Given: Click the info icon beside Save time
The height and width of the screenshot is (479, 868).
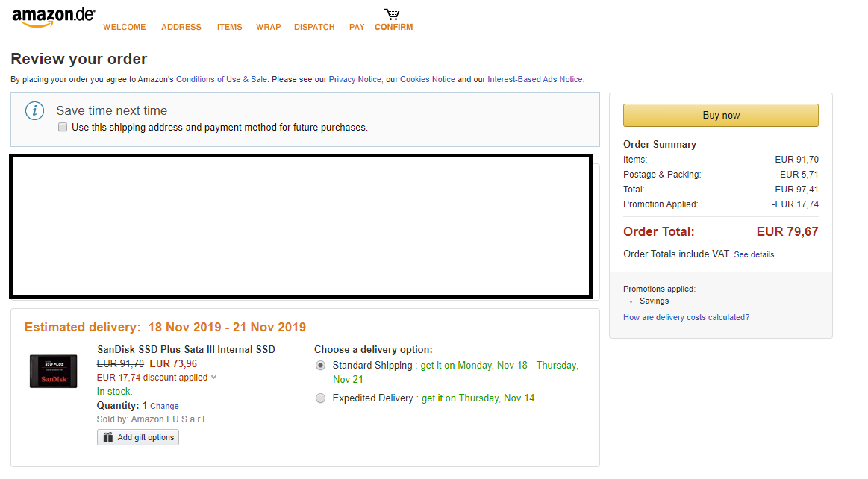Looking at the screenshot, I should coord(34,111).
